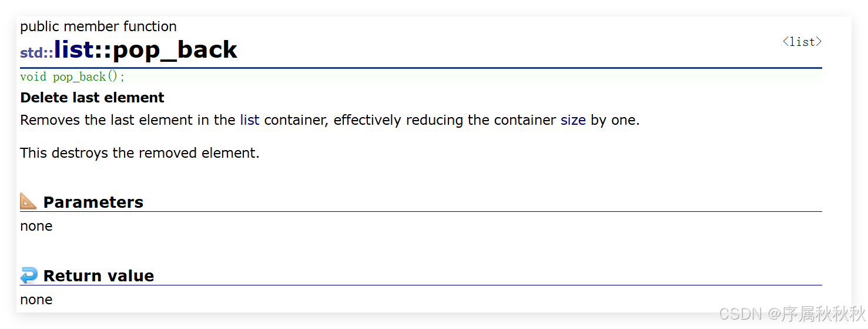Click 'pop_back' in the page title
Image resolution: width=868 pixels, height=329 pixels.
point(175,50)
